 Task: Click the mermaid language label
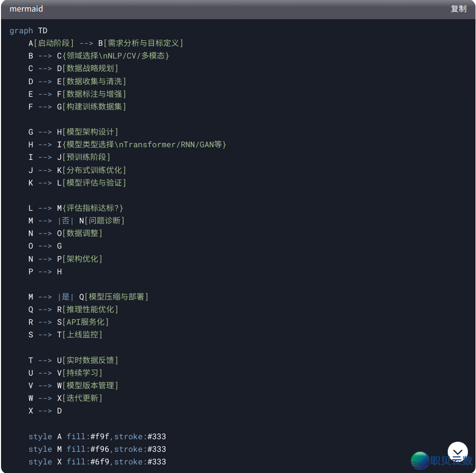pyautogui.click(x=26, y=9)
